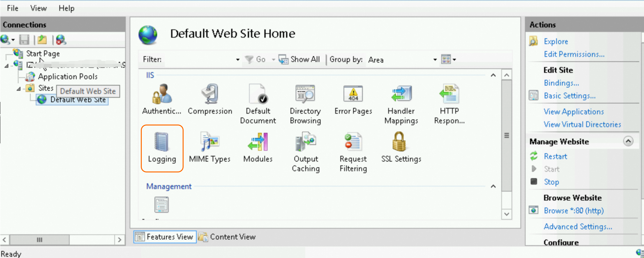This screenshot has height=258, width=644.
Task: Open the Help menu
Action: pos(67,8)
